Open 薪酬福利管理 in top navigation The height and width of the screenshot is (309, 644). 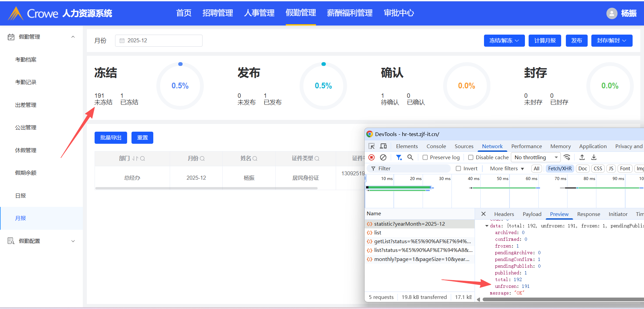click(350, 13)
